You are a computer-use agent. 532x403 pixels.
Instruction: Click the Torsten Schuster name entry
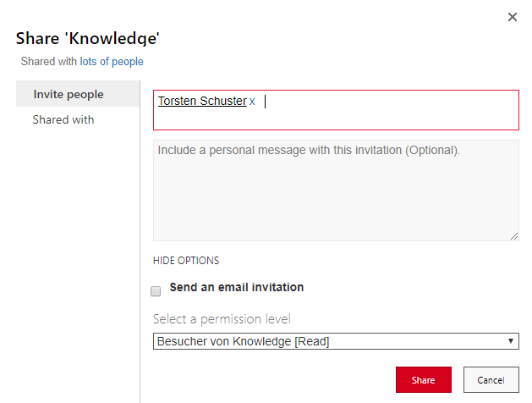click(201, 102)
